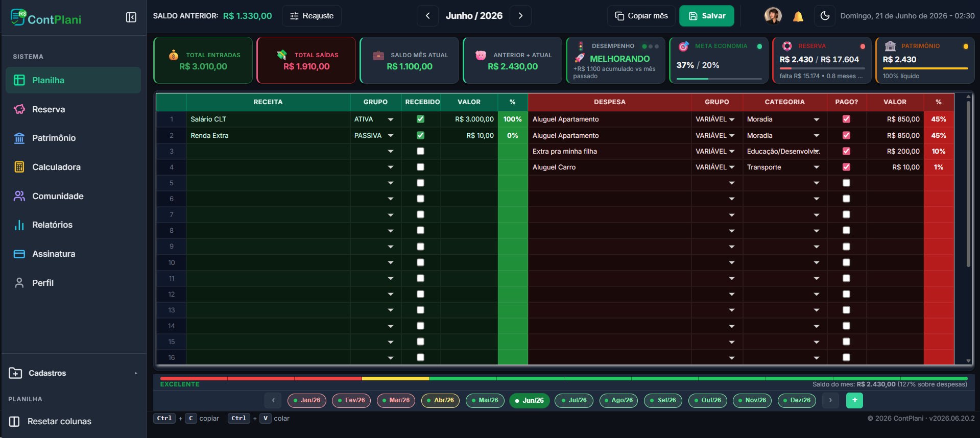Viewport: 980px width, 438px height.
Task: Uncheck Recebido for Salário CLT
Action: click(420, 119)
